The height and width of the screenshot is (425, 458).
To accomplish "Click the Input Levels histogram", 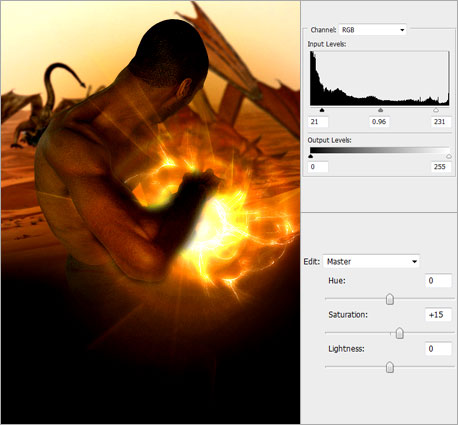I will (x=380, y=78).
